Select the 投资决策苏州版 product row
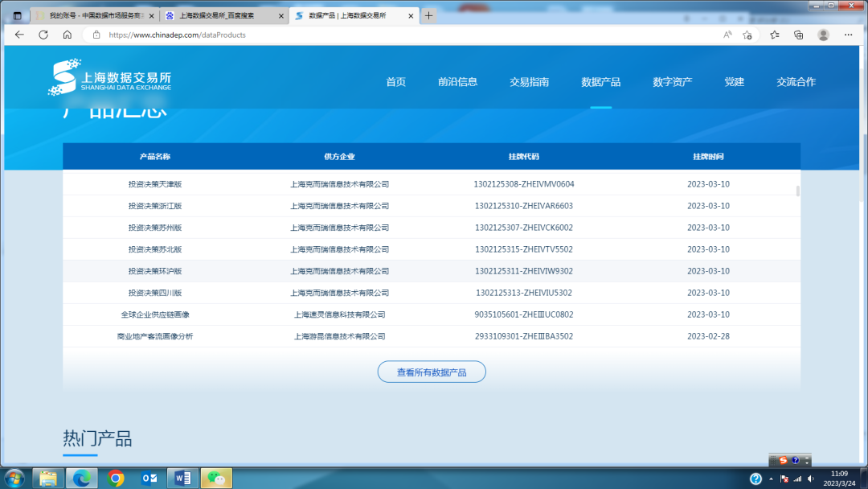Screen dimensions: 868x489 [432, 228]
